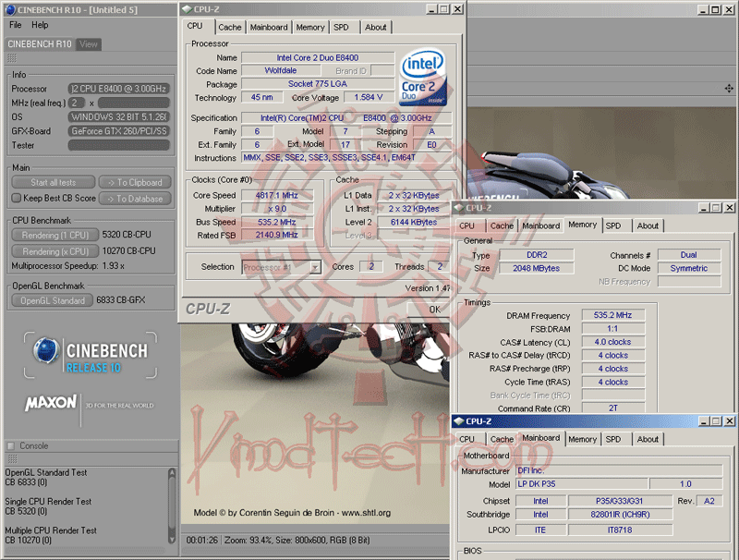The image size is (739, 560).
Task: Select CPU tab in the Mainboard CPU-Z window
Action: tap(467, 439)
